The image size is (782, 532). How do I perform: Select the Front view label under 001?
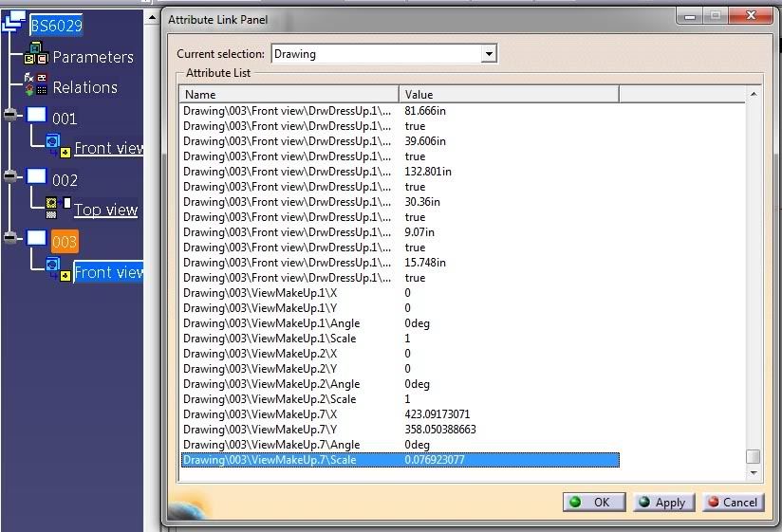(x=109, y=148)
